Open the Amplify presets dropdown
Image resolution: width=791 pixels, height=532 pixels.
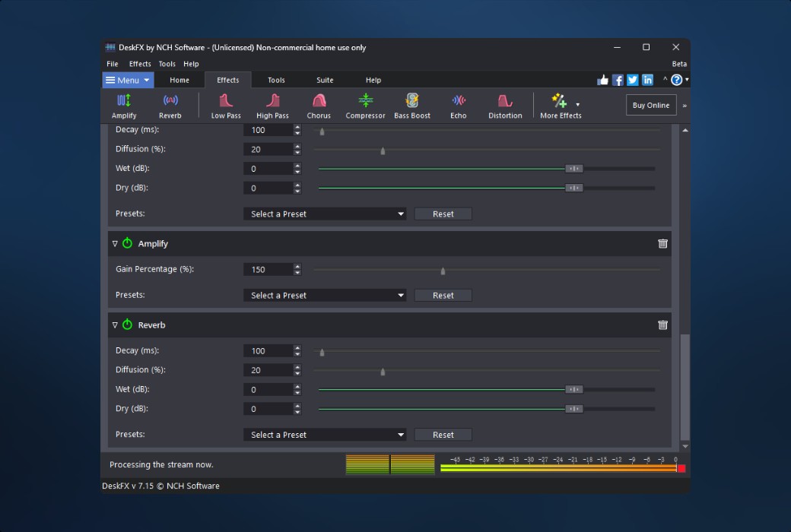pos(325,296)
